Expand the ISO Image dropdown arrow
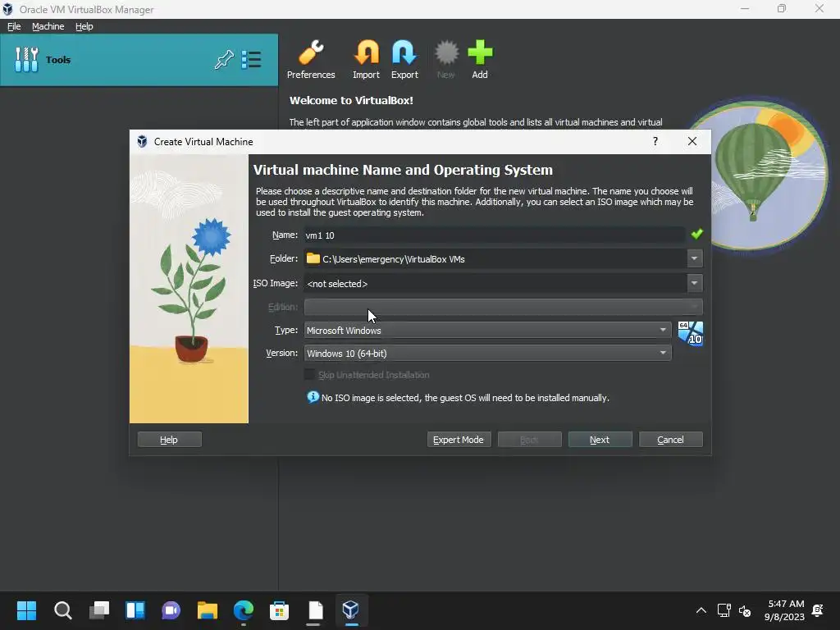This screenshot has width=840, height=630. (x=694, y=283)
